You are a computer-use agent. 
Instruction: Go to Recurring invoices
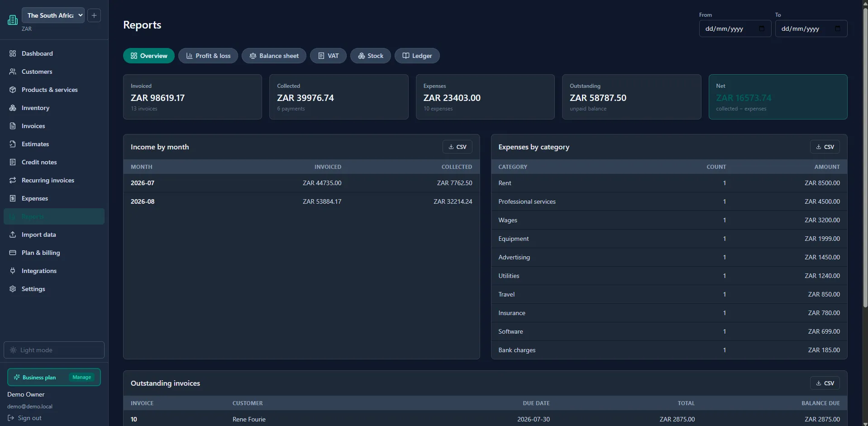tap(54, 180)
